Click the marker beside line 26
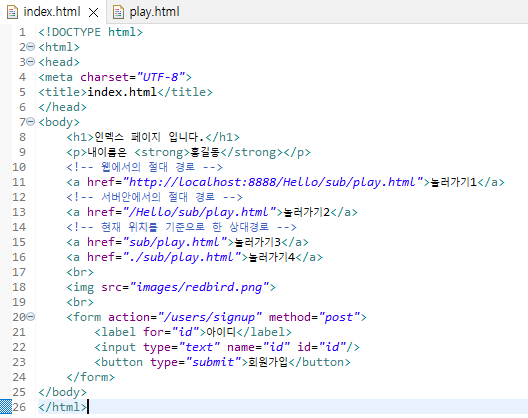 click(x=6, y=407)
